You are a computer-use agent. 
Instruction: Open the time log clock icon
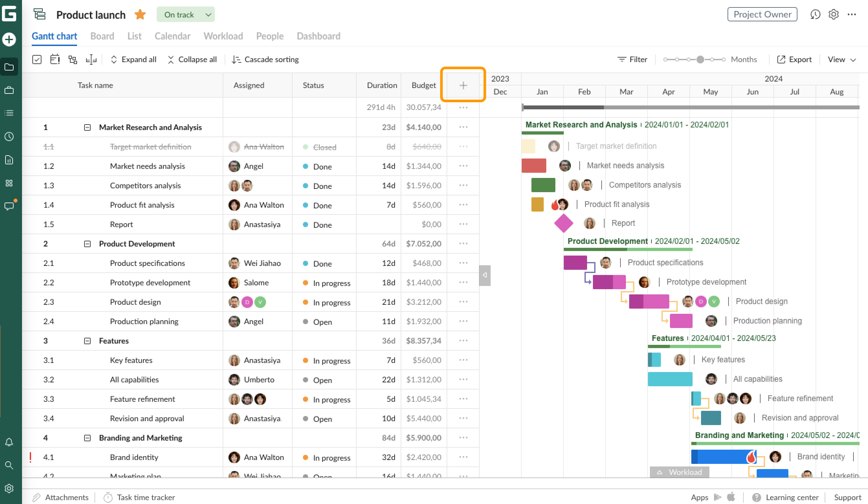pos(9,137)
